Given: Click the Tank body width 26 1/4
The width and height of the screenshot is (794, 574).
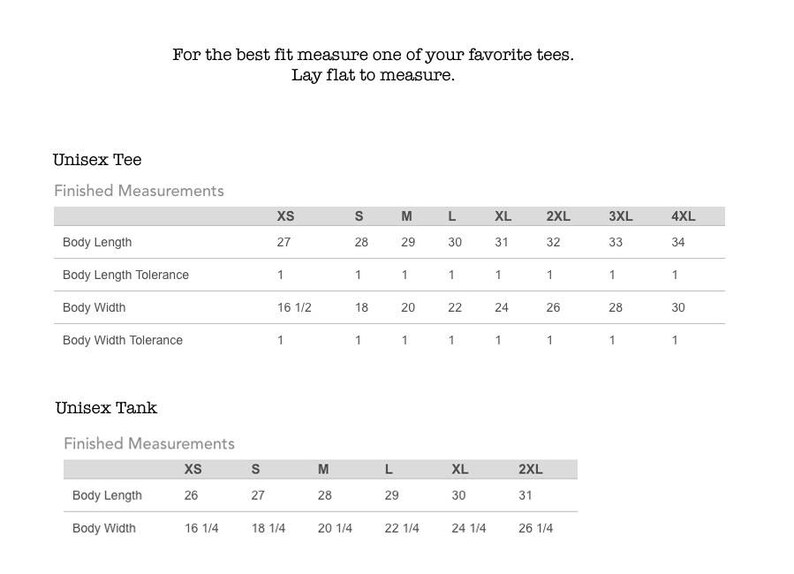Looking at the screenshot, I should (536, 528).
